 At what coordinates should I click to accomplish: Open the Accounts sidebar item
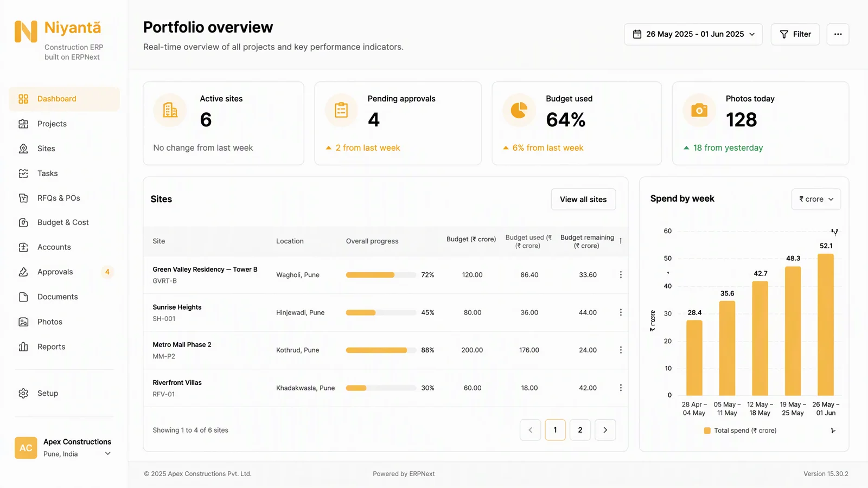65,247
